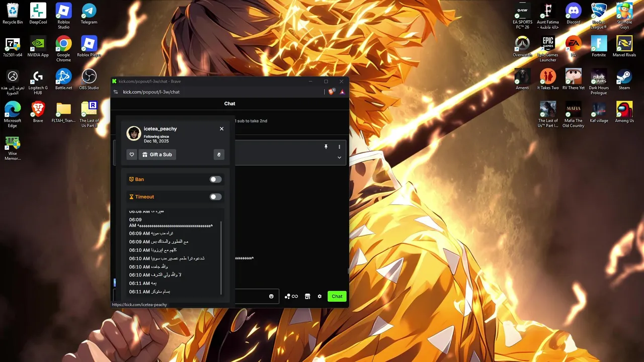
Task: Open It Takes Two desktop icon
Action: (x=548, y=79)
